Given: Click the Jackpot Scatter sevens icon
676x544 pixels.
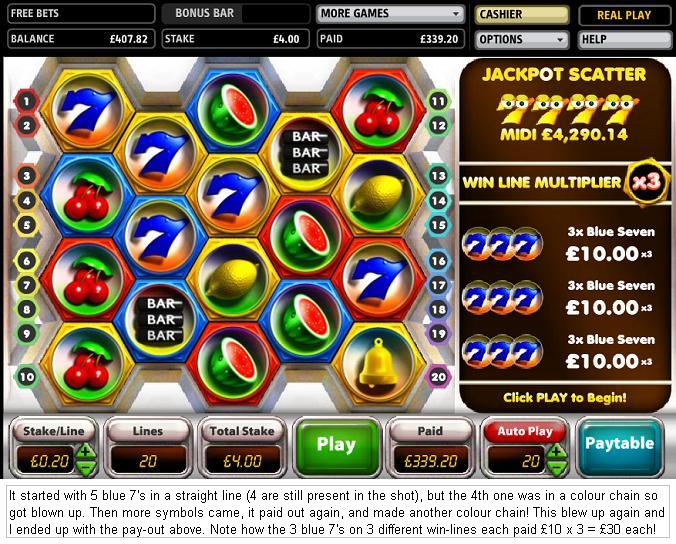Looking at the screenshot, I should click(567, 109).
